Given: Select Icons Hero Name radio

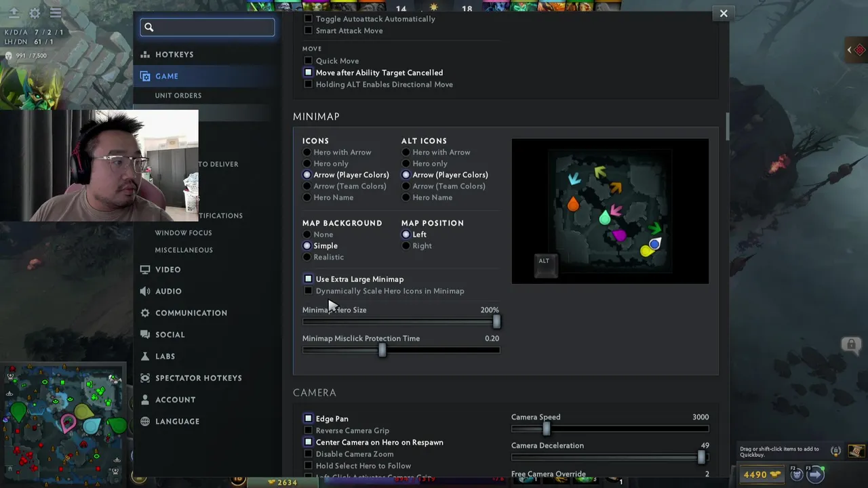Looking at the screenshot, I should (307, 197).
